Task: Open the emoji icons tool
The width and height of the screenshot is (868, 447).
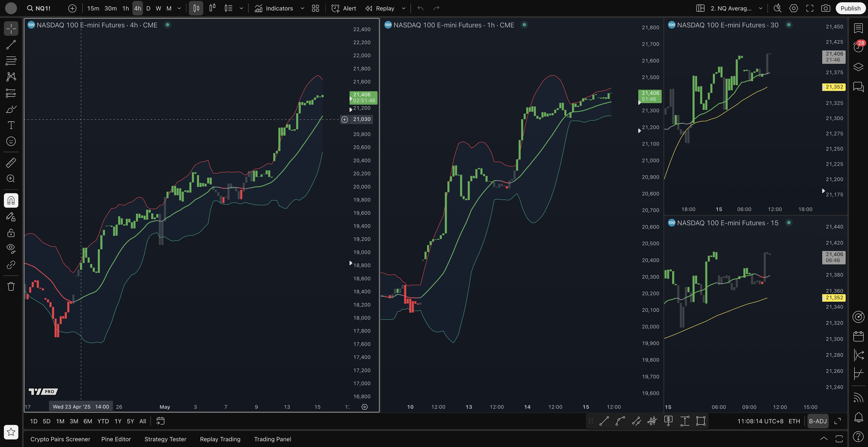Action: coord(11,141)
